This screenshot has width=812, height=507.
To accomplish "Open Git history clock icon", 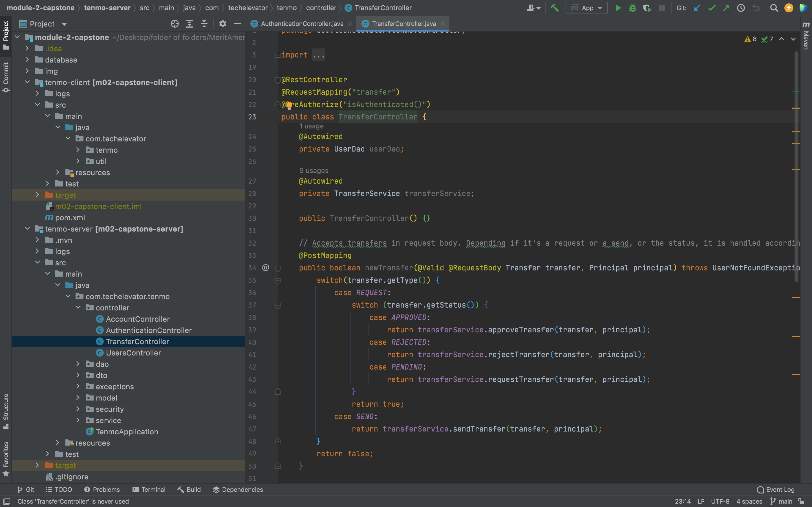I will [741, 8].
